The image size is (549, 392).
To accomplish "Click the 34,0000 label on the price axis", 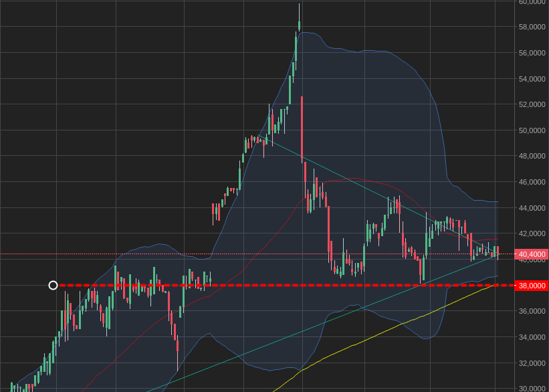I will pos(532,337).
